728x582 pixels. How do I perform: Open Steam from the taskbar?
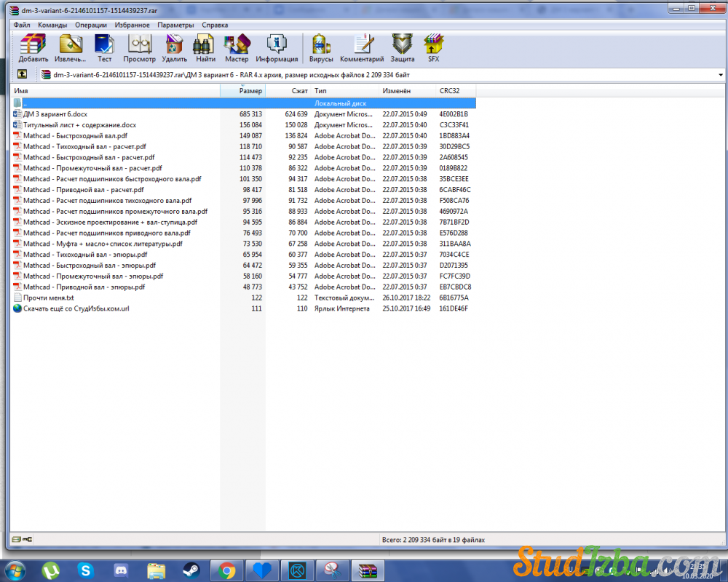(191, 570)
